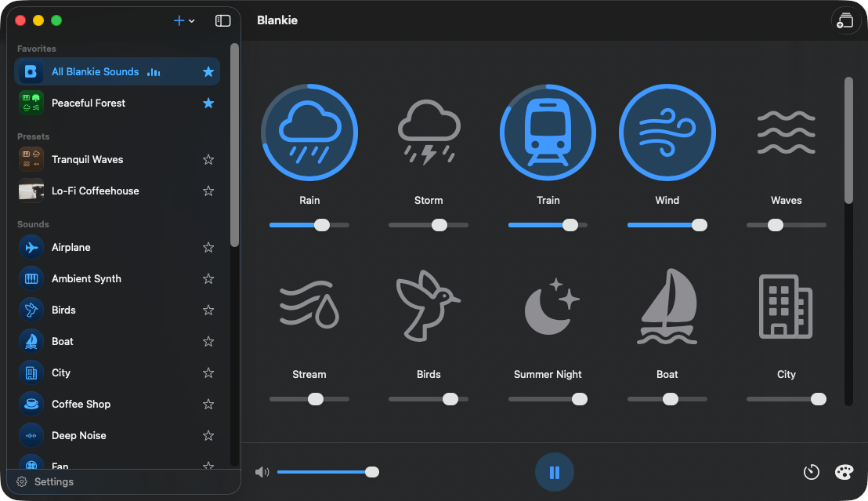Mute with the speaker volume icon
Screen dimensions: 868x501
(x=262, y=472)
